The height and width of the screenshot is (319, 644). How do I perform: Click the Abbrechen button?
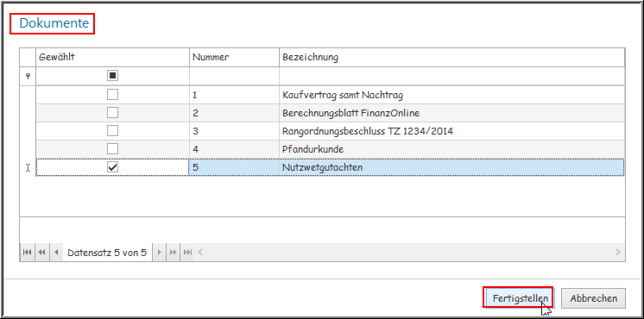593,298
